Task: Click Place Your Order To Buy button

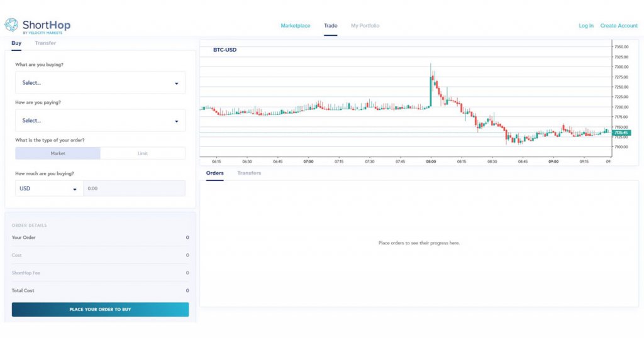Action: click(x=100, y=310)
